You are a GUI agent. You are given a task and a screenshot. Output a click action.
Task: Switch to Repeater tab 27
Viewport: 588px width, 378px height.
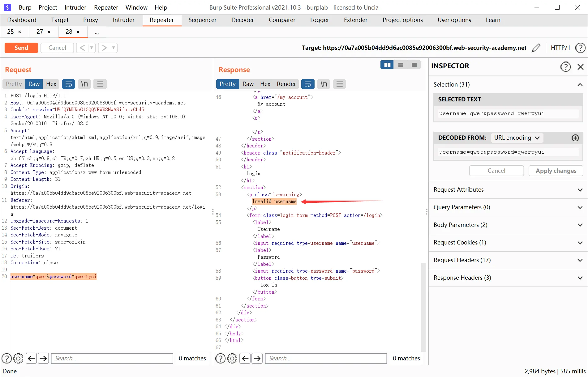coord(40,32)
